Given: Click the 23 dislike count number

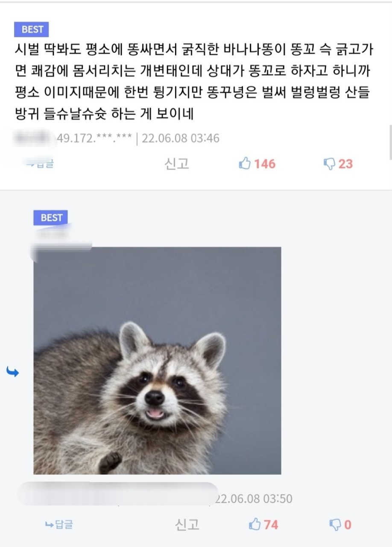Looking at the screenshot, I should coord(346,164).
